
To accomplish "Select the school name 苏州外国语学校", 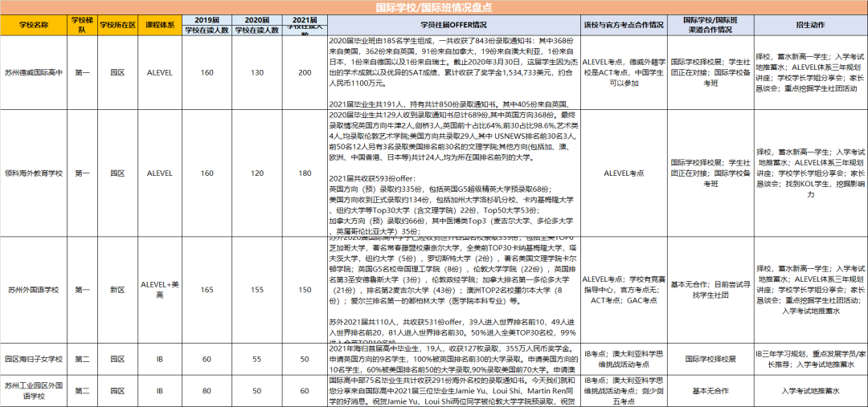I will click(x=33, y=289).
